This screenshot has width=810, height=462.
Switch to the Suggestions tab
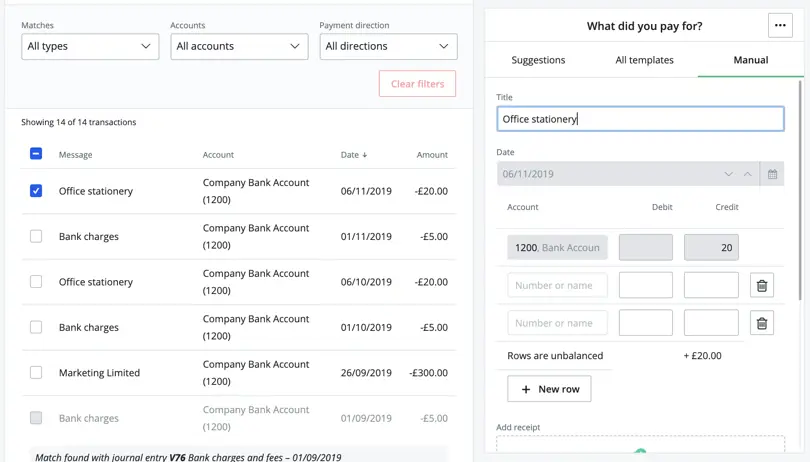tap(538, 60)
